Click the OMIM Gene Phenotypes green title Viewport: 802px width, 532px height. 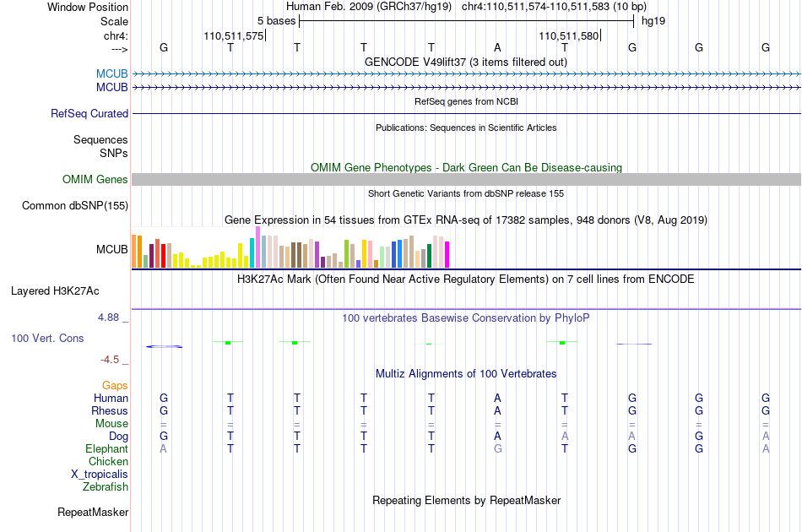point(467,167)
